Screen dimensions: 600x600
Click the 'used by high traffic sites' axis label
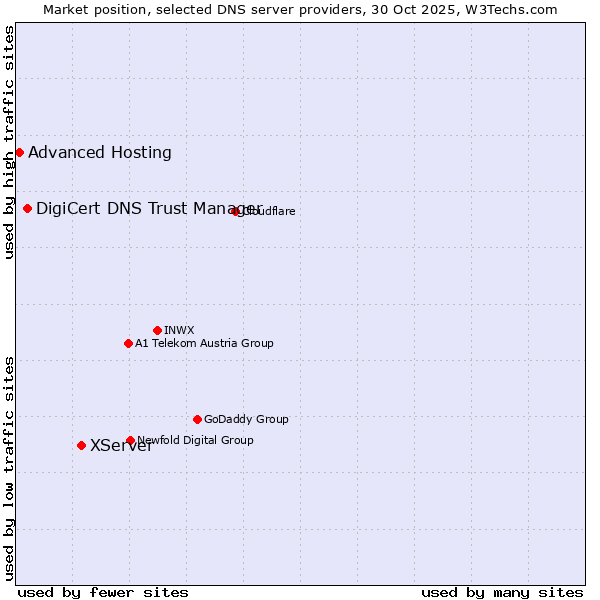pyautogui.click(x=9, y=142)
